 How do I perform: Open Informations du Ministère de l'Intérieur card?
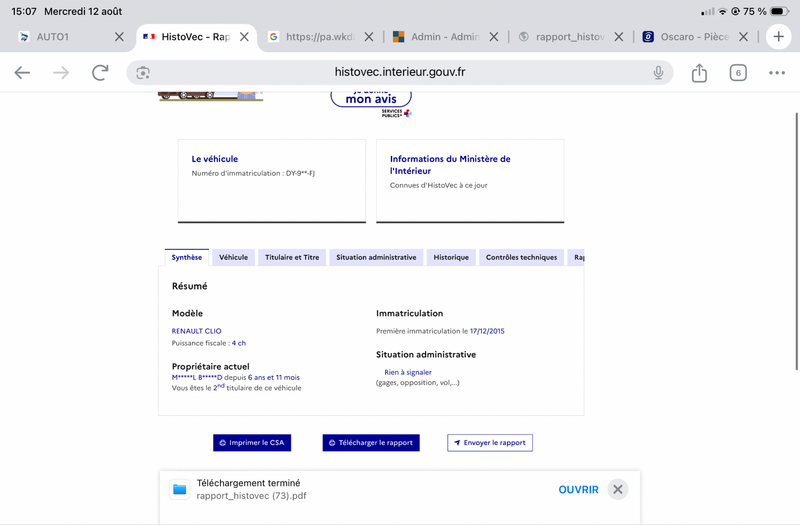[x=470, y=181]
